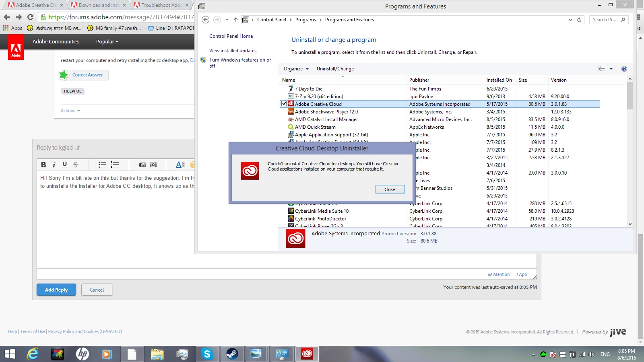
Task: Open the recent locations dropdown arrow
Action: pos(227,20)
